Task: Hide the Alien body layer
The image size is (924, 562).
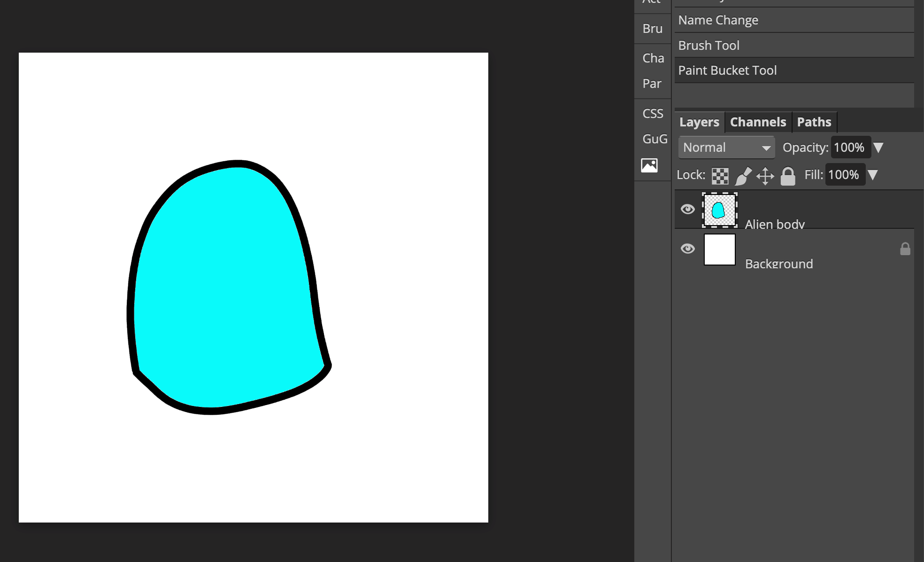Action: pyautogui.click(x=688, y=209)
